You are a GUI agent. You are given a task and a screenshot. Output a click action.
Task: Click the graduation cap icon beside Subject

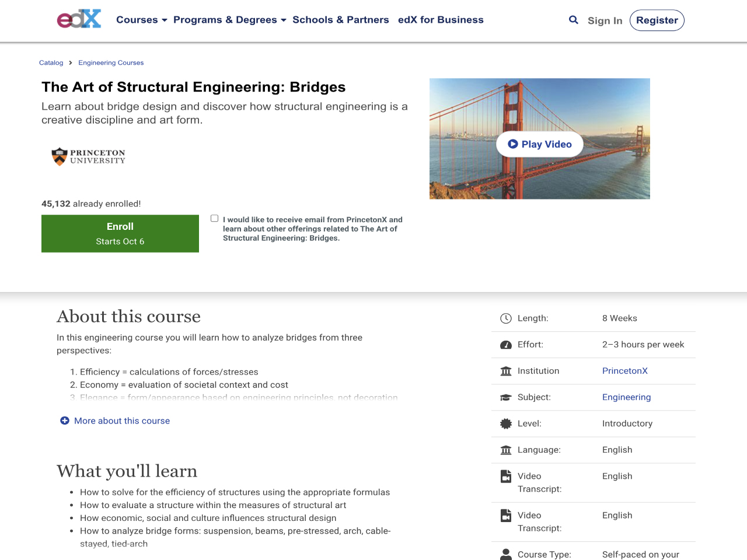[506, 397]
